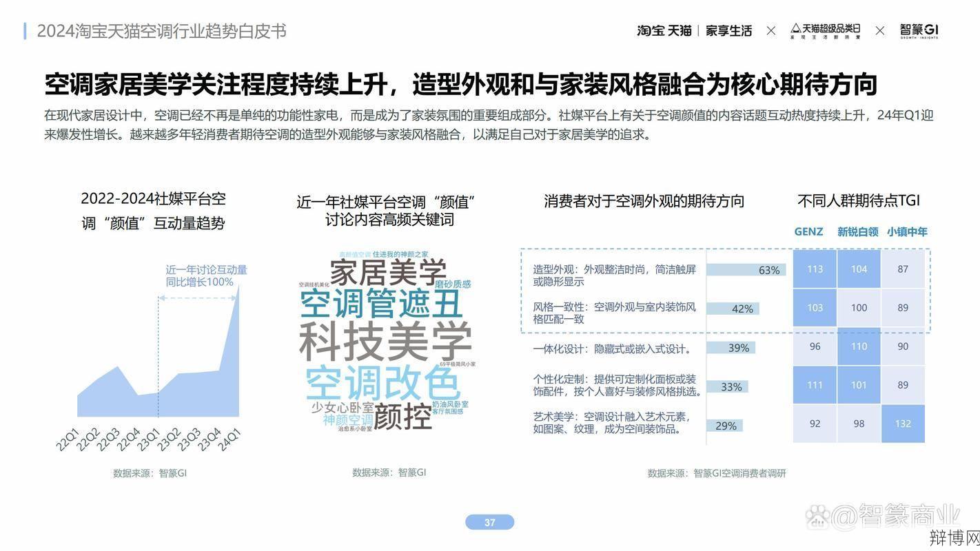Screen dimensions: 980x551
Task: Click the TGI cell 113
Action: (x=815, y=269)
